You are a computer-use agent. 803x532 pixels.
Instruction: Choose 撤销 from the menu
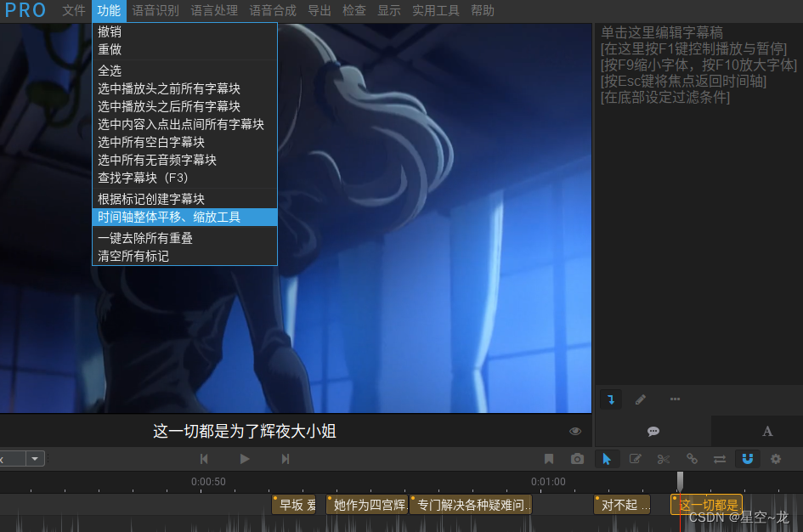(x=184, y=31)
